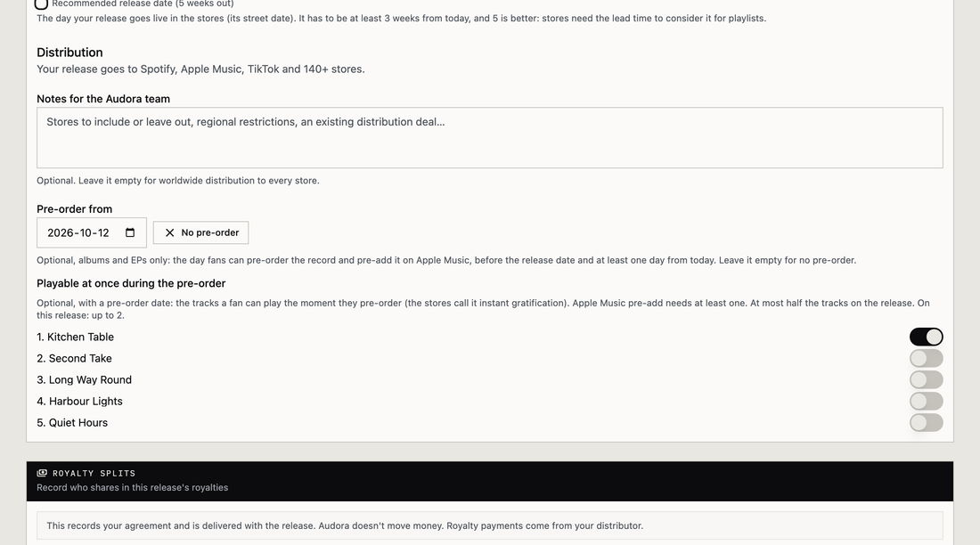The image size is (980, 545).
Task: Select the day segment 12 in pre-order date
Action: tap(103, 232)
